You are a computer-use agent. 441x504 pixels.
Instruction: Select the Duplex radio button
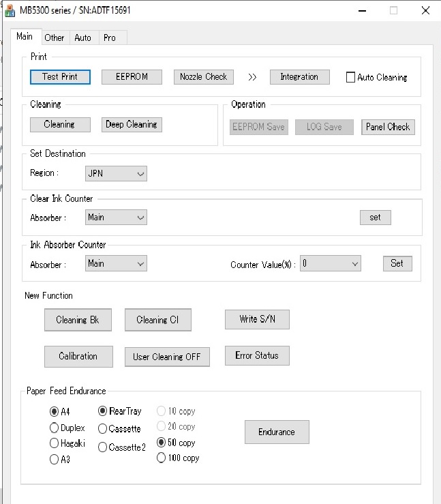click(x=55, y=428)
